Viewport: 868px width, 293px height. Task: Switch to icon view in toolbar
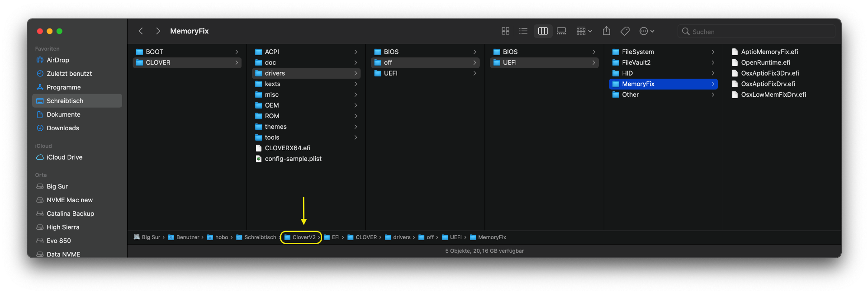505,31
